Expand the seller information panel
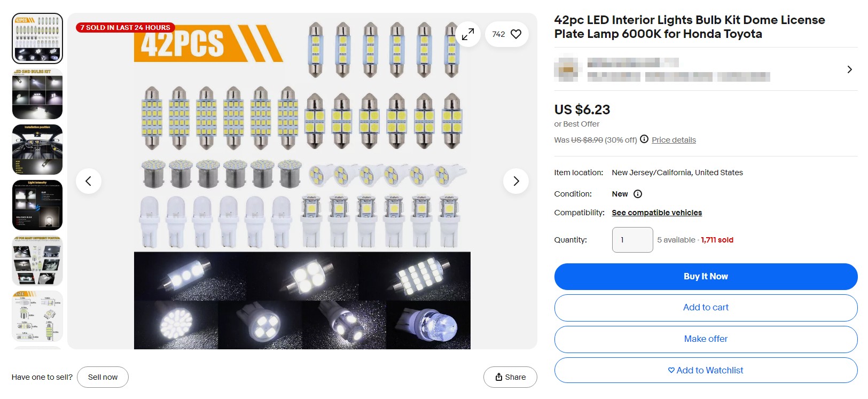The height and width of the screenshot is (399, 868). 849,69
